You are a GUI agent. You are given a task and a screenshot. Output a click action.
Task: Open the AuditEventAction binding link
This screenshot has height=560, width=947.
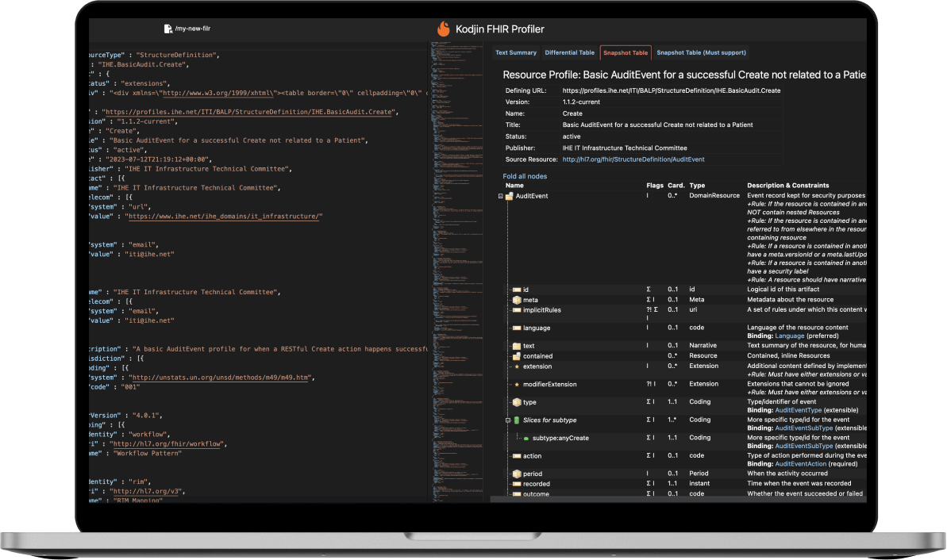800,464
